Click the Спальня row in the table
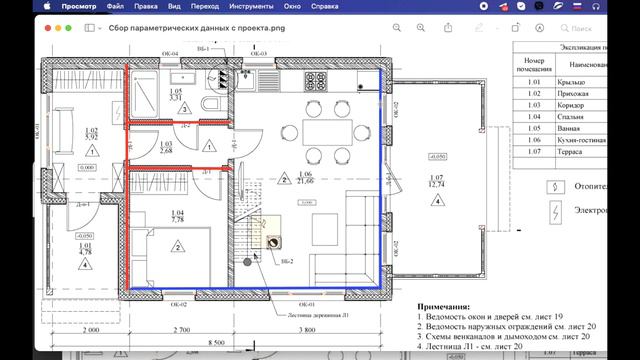The width and height of the screenshot is (640, 360). [x=560, y=117]
